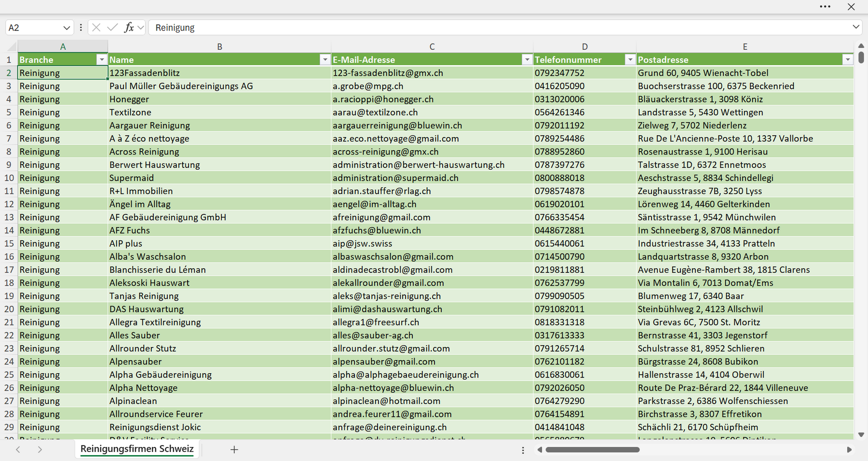Open the Name column filter dropdown
This screenshot has width=868, height=461.
click(325, 59)
